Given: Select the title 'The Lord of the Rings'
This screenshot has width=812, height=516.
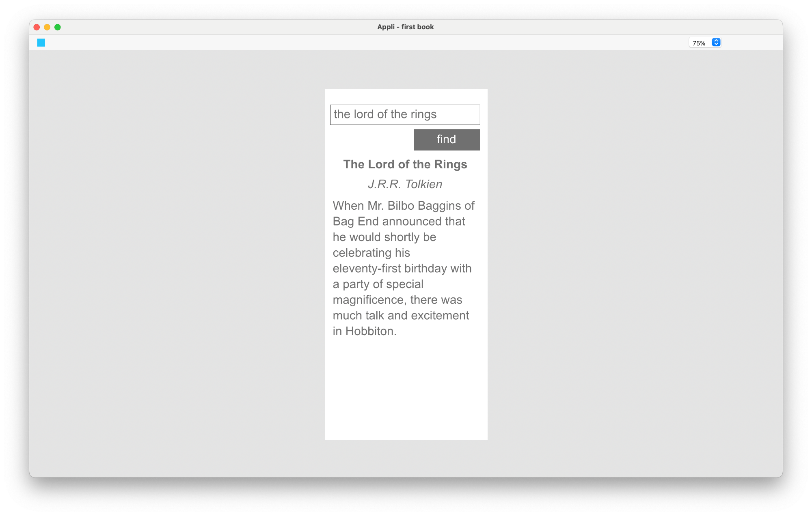Looking at the screenshot, I should [405, 164].
